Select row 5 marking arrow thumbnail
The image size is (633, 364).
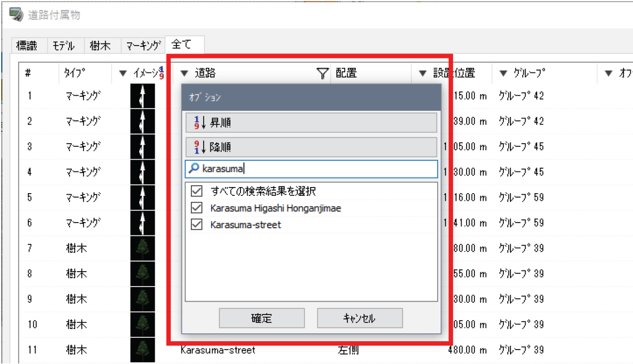click(x=143, y=198)
